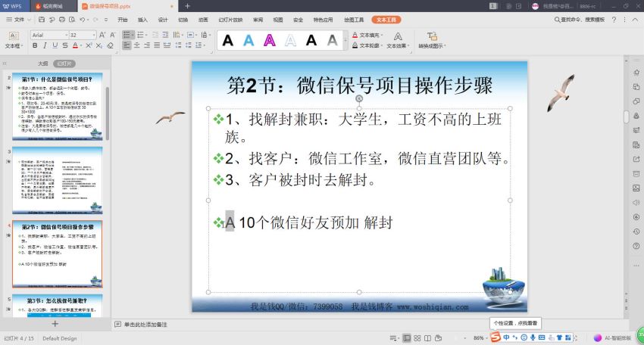Click the Print icon in quick access toolbar
The image size is (644, 345).
tap(62, 19)
